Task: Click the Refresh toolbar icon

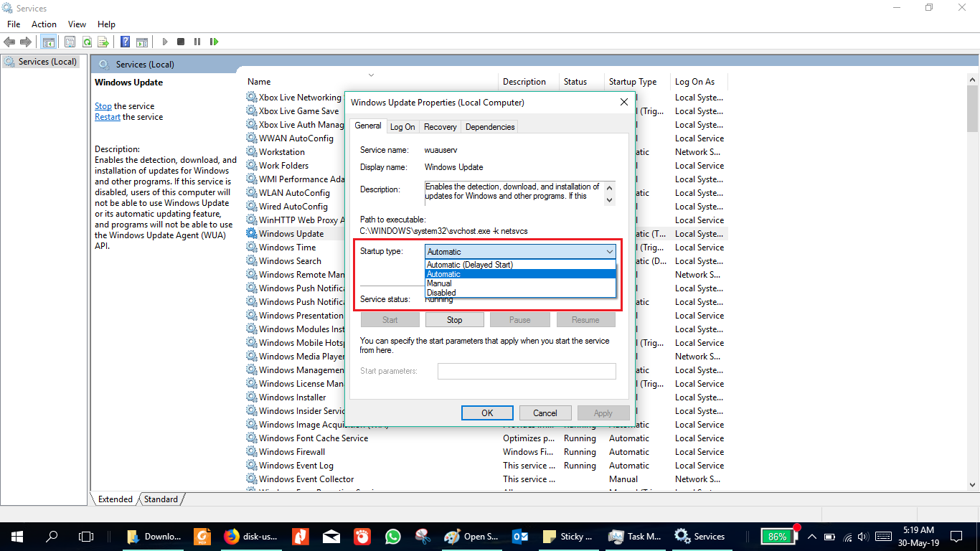Action: click(x=87, y=42)
